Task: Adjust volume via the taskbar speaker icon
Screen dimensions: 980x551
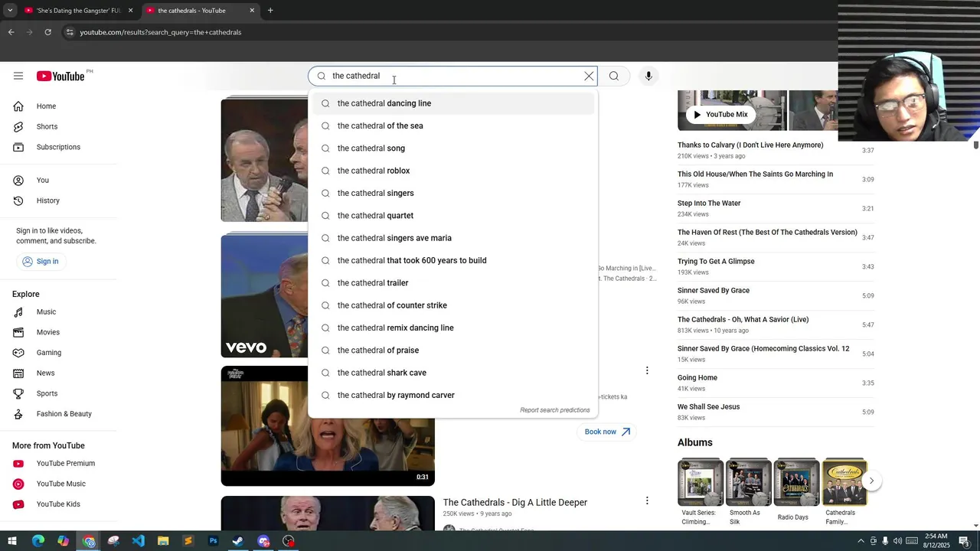Action: pos(897,541)
